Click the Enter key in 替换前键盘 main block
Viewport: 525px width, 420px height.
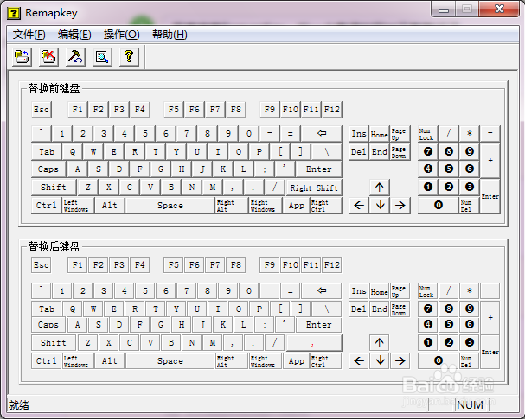[319, 169]
